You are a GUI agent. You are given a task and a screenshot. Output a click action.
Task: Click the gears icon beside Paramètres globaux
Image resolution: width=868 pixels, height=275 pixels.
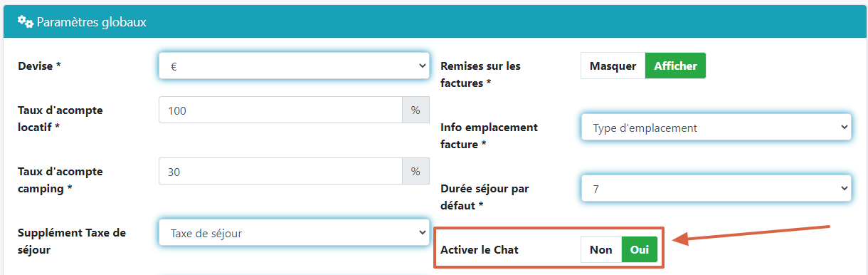(x=25, y=22)
